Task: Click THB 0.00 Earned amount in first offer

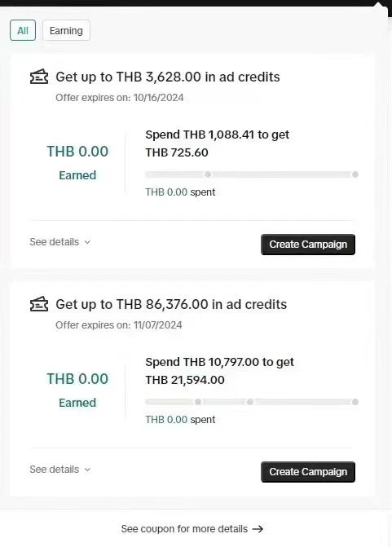Action: click(x=77, y=152)
